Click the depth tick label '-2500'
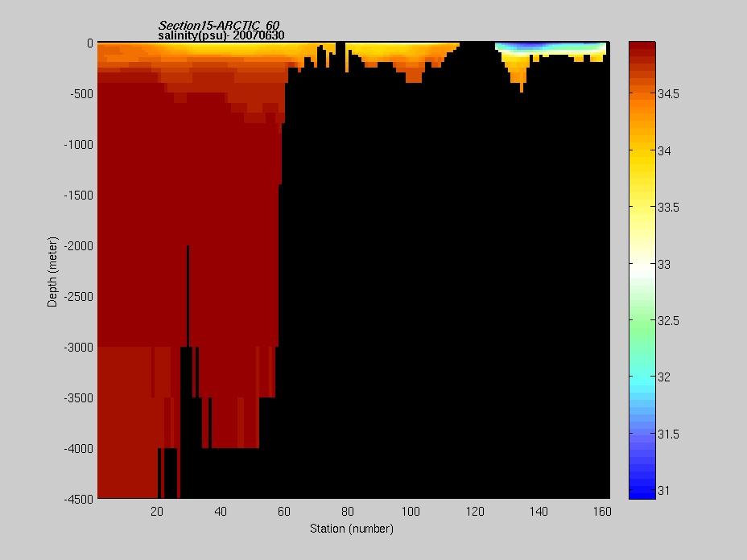This screenshot has width=747, height=560. (79, 297)
